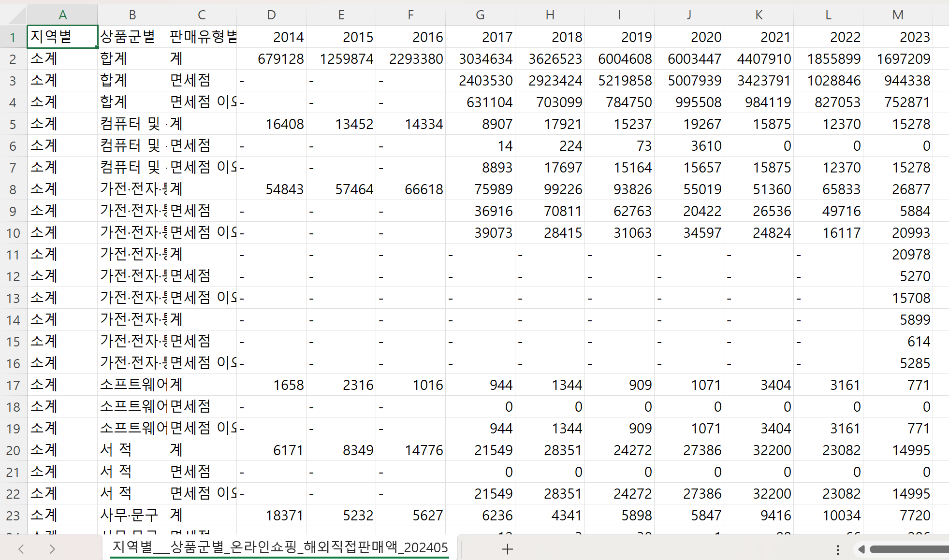Click cell with value 20978 in column M
This screenshot has height=560, width=949.
click(898, 255)
